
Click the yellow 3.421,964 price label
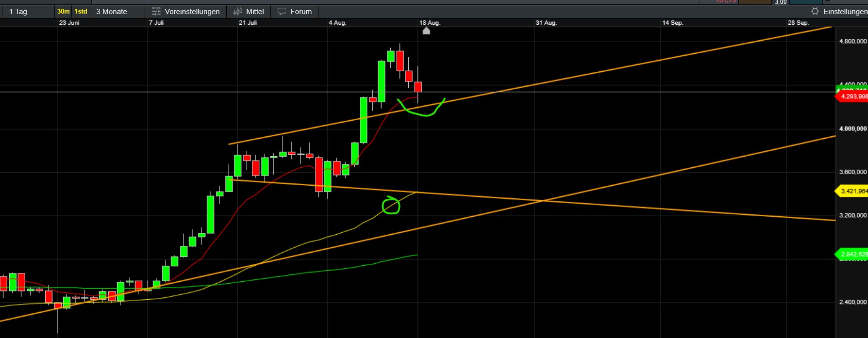click(852, 191)
